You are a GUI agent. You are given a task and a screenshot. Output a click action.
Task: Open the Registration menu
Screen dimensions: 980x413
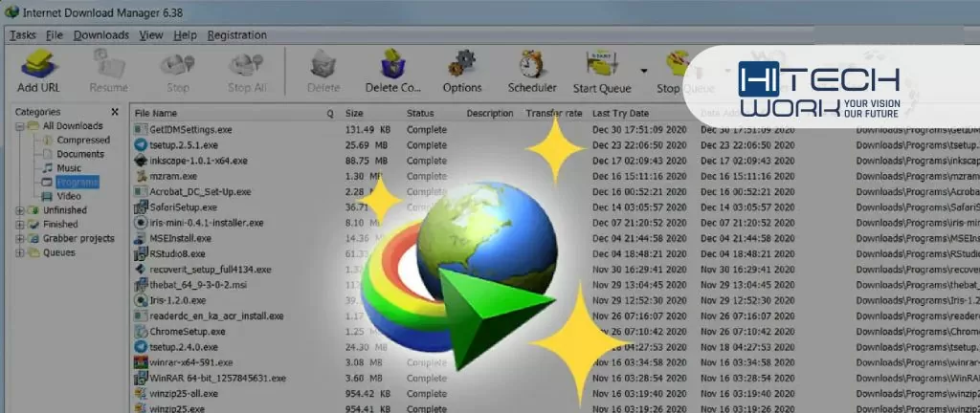click(237, 35)
